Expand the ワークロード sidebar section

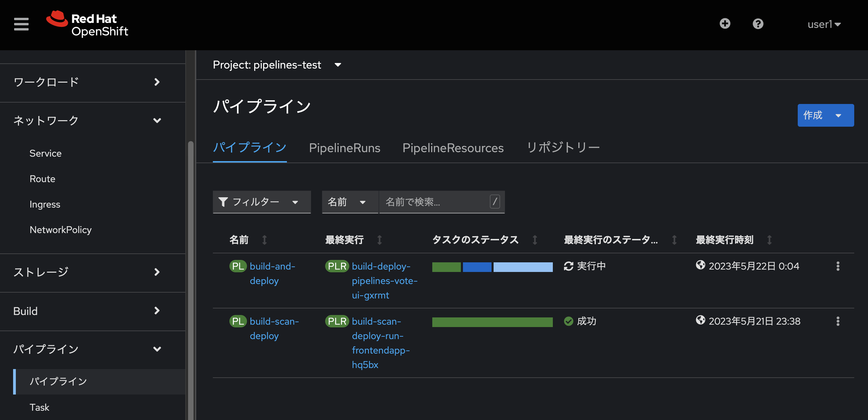[93, 82]
